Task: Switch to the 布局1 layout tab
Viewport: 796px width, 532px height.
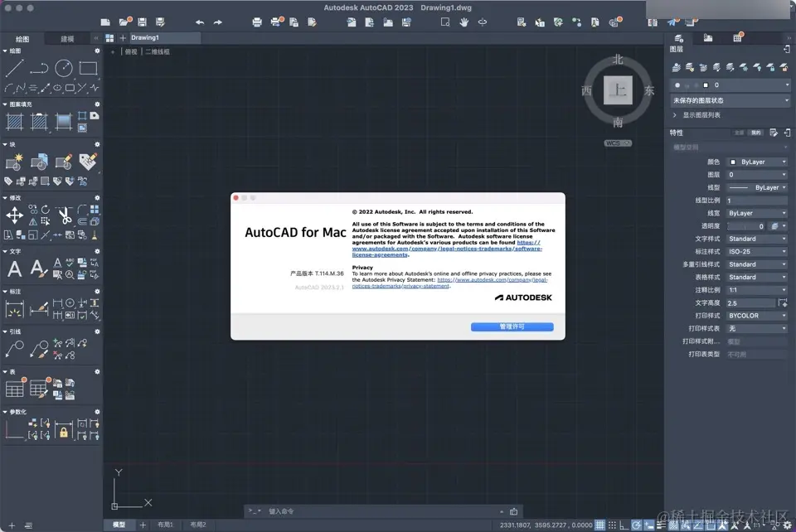Action: click(x=165, y=525)
